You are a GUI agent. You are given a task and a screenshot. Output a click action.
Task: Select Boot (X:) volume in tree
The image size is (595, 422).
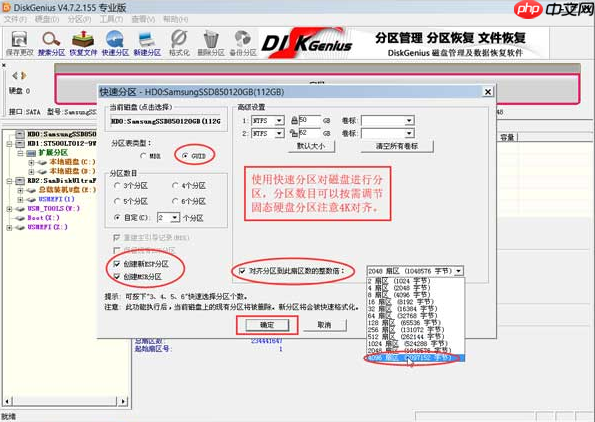tap(43, 218)
